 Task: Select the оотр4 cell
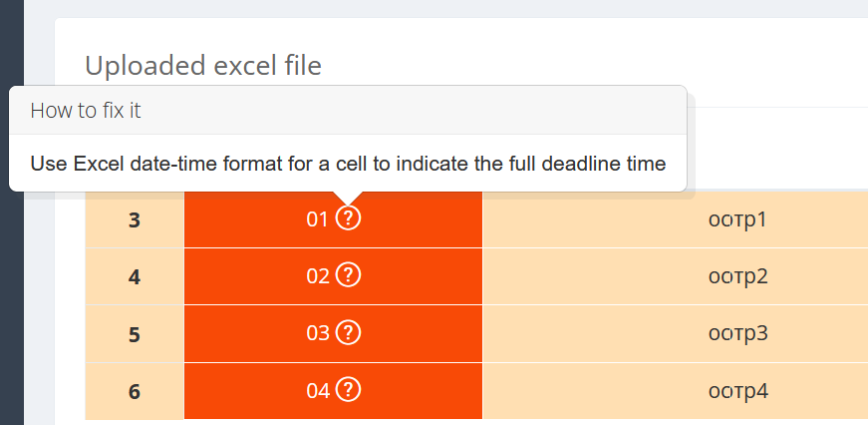point(676,391)
